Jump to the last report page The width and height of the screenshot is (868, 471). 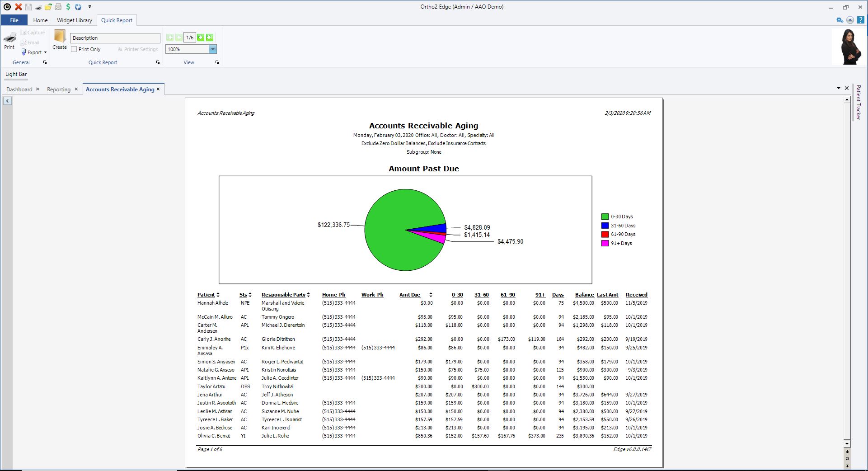click(209, 38)
